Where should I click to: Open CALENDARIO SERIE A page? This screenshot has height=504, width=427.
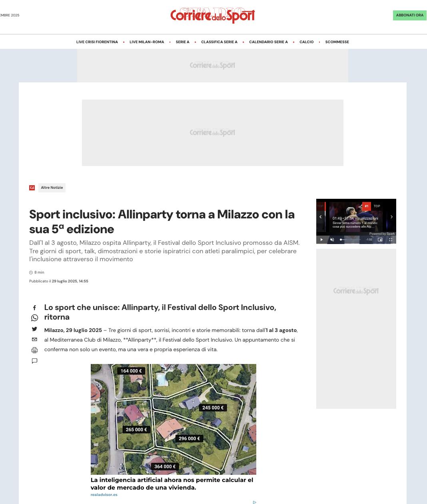[x=268, y=42]
